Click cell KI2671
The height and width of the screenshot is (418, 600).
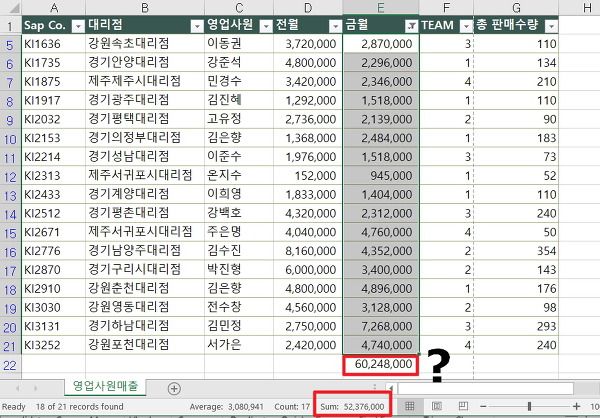54,232
